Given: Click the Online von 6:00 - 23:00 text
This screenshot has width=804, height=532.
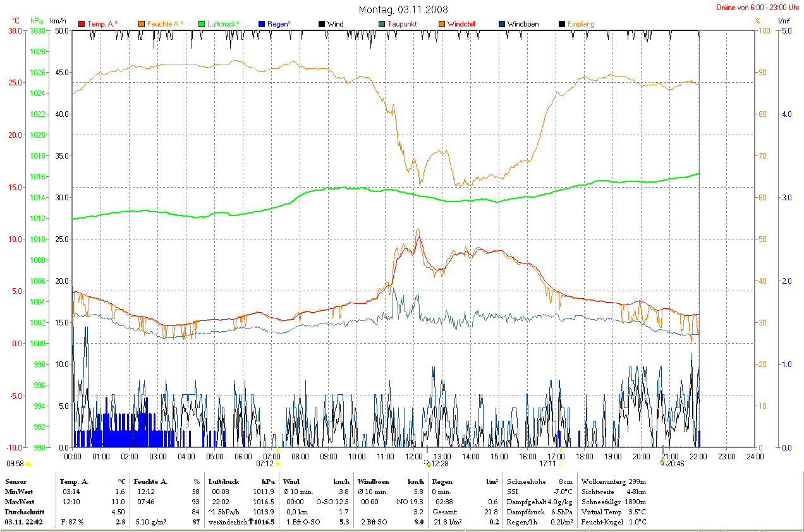Looking at the screenshot, I should 758,8.
